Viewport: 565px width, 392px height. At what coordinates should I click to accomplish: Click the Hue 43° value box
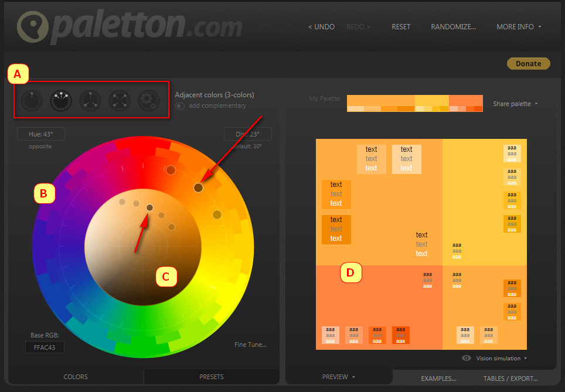41,134
